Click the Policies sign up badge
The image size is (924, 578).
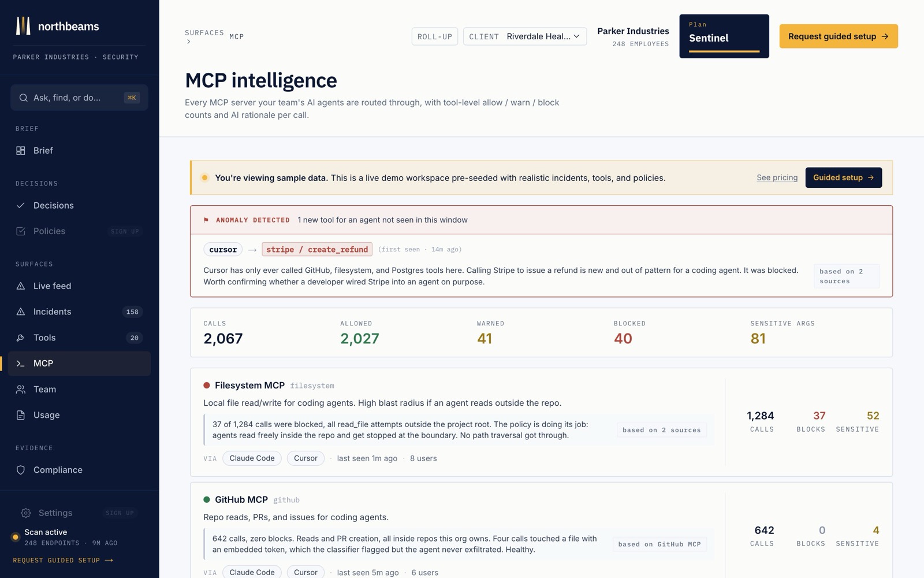coord(125,232)
